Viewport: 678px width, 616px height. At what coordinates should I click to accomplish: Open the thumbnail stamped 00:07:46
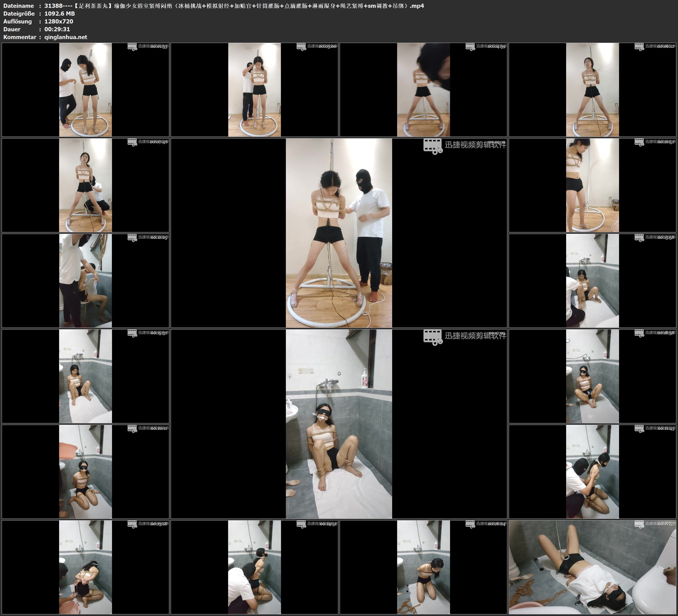pyautogui.click(x=85, y=185)
